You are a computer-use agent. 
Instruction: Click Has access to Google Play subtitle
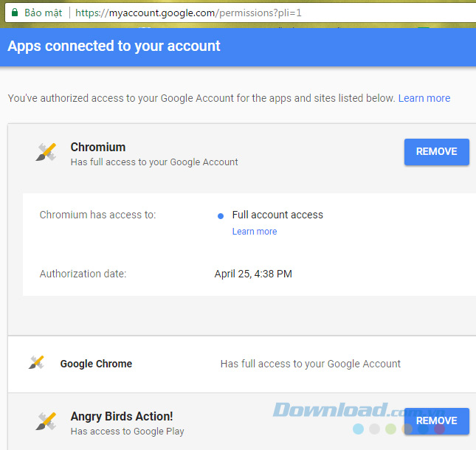coord(127,432)
